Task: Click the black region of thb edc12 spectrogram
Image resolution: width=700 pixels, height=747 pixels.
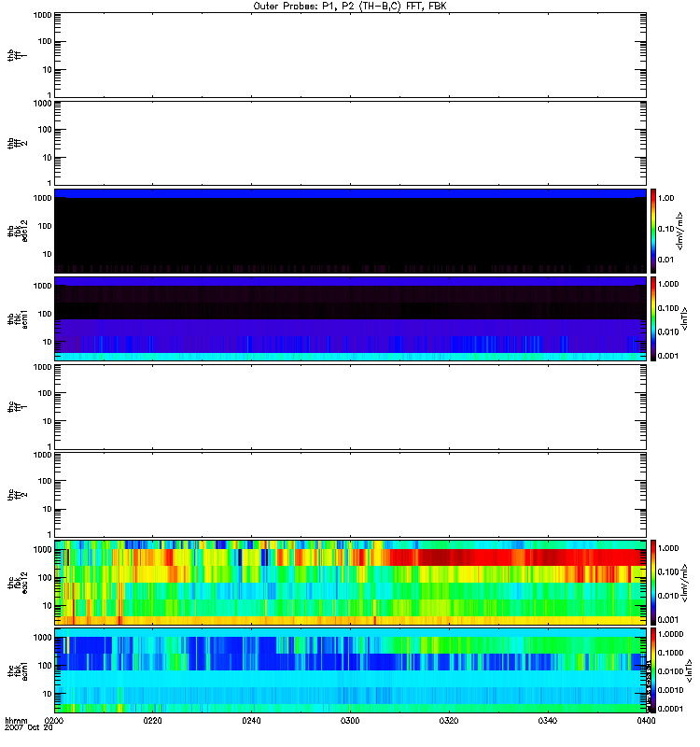Action: [350, 233]
